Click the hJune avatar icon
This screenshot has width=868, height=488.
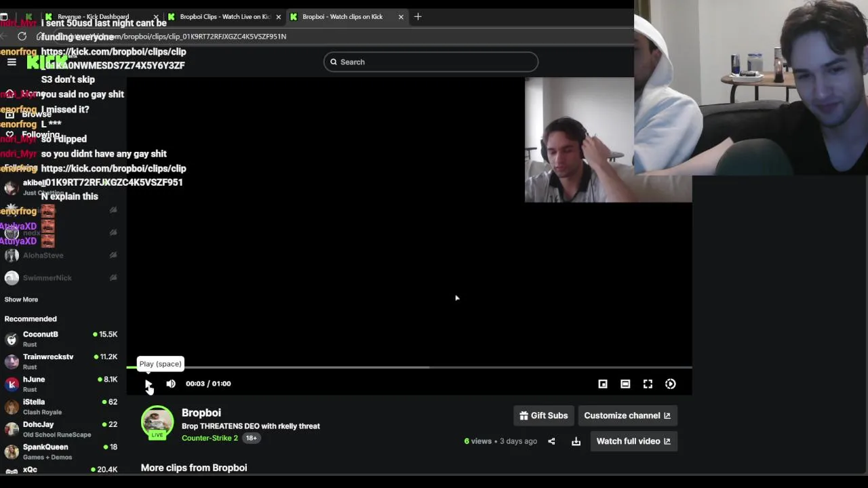[12, 384]
